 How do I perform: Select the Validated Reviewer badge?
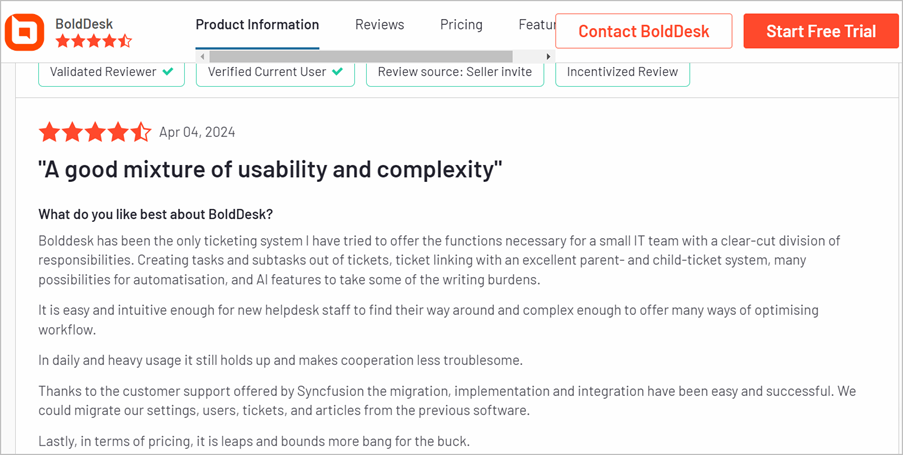[112, 73]
